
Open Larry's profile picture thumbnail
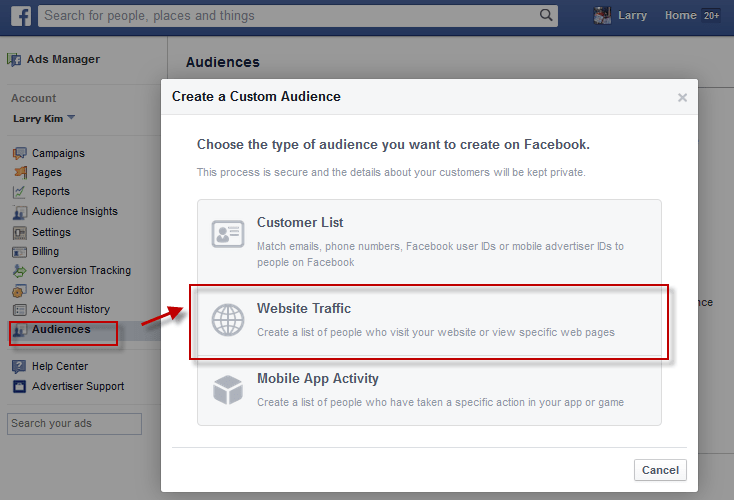tap(602, 15)
